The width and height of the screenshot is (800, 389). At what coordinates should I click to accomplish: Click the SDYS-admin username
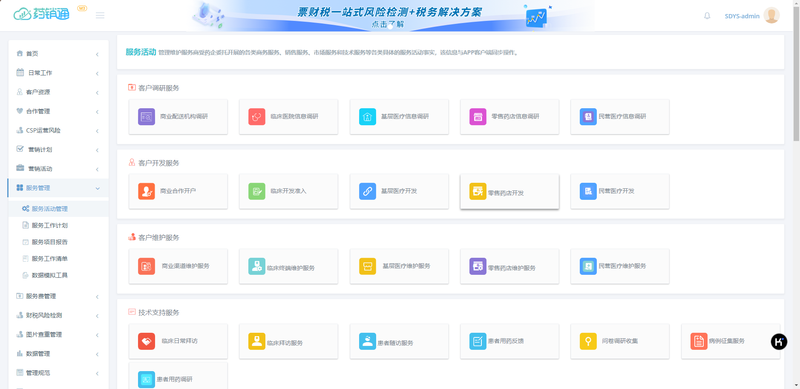tap(742, 16)
